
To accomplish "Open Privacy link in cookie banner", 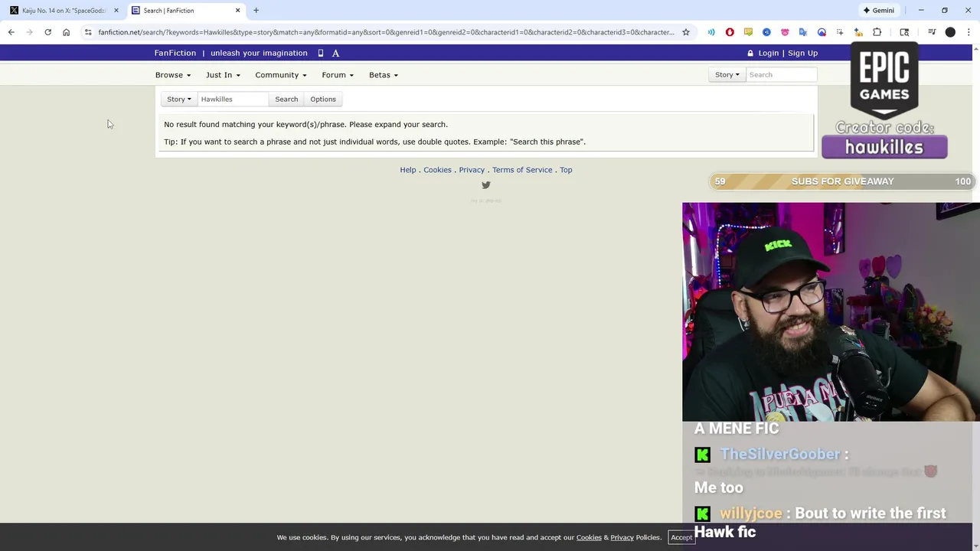I will coord(622,537).
